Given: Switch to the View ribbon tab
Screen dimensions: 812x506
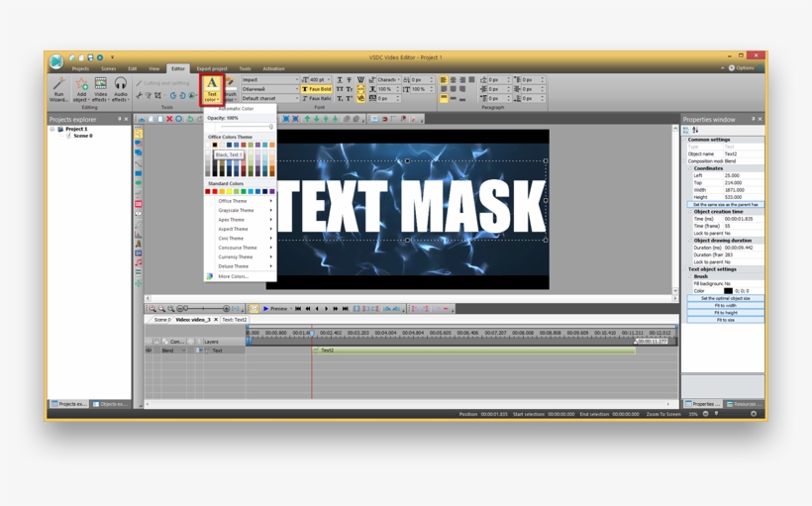Looking at the screenshot, I should [x=154, y=68].
